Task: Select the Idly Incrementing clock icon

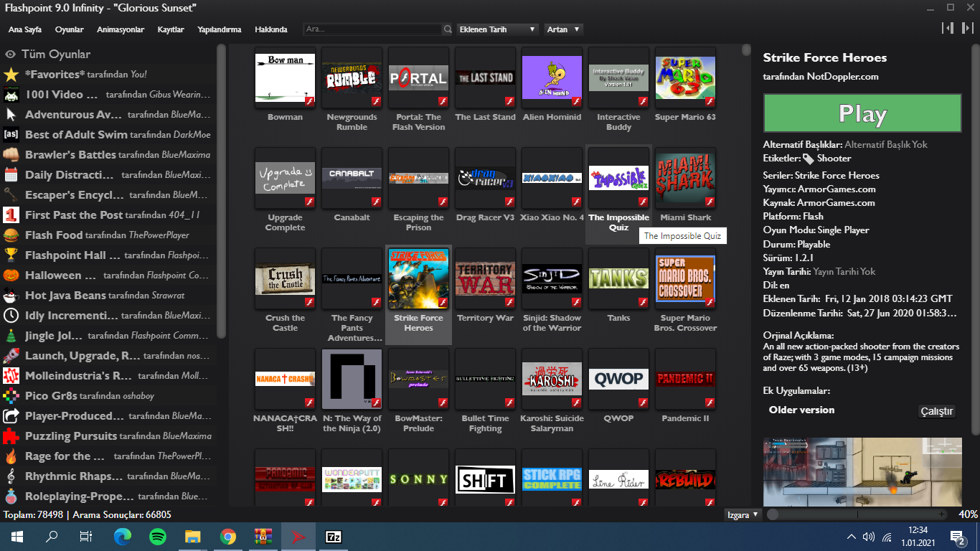Action: click(11, 316)
